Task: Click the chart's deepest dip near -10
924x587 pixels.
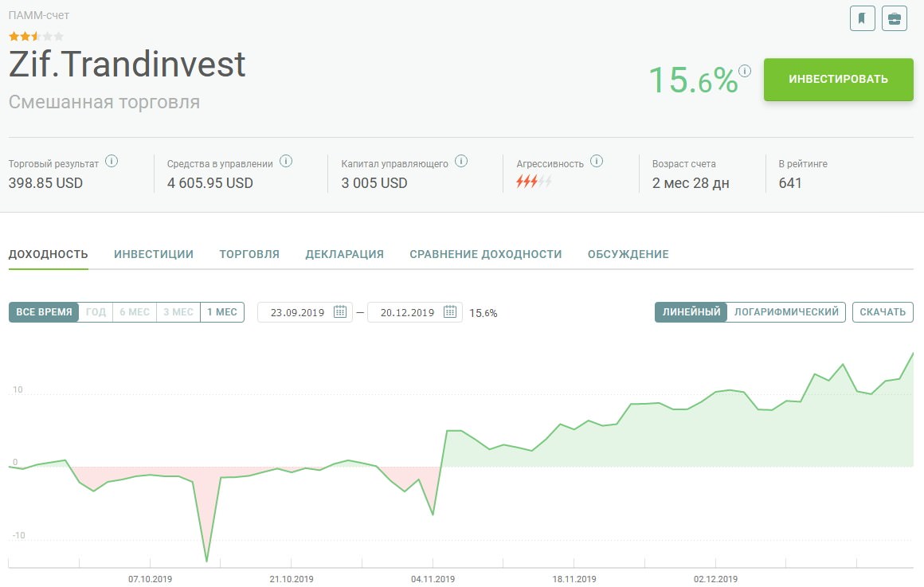Action: pos(207,560)
